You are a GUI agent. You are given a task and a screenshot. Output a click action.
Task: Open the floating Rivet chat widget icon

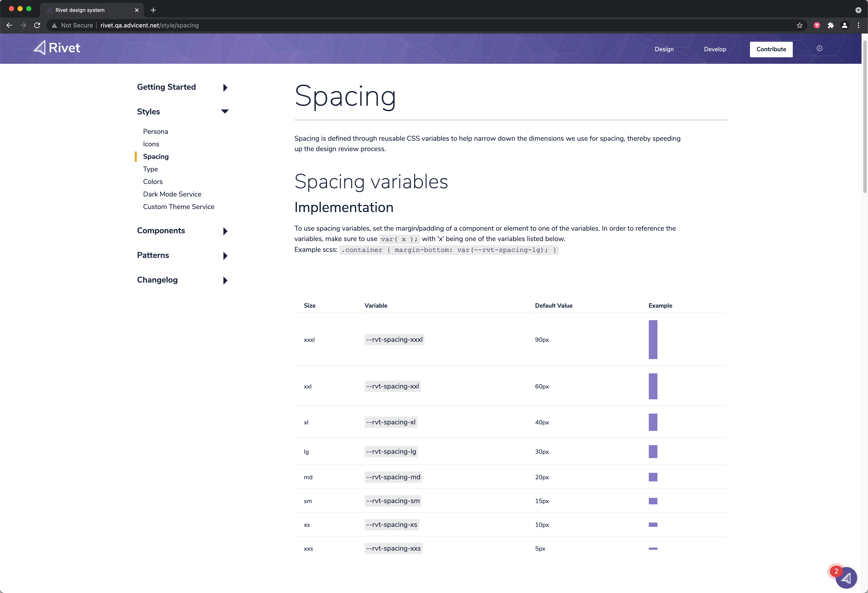point(846,578)
